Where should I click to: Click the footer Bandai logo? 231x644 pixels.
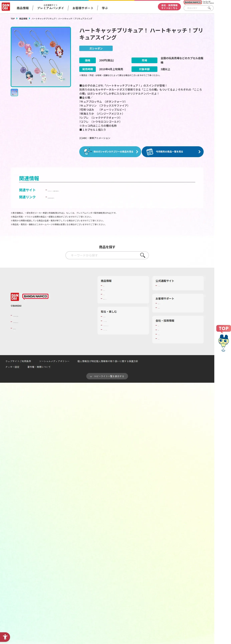pyautogui.click(x=15, y=297)
